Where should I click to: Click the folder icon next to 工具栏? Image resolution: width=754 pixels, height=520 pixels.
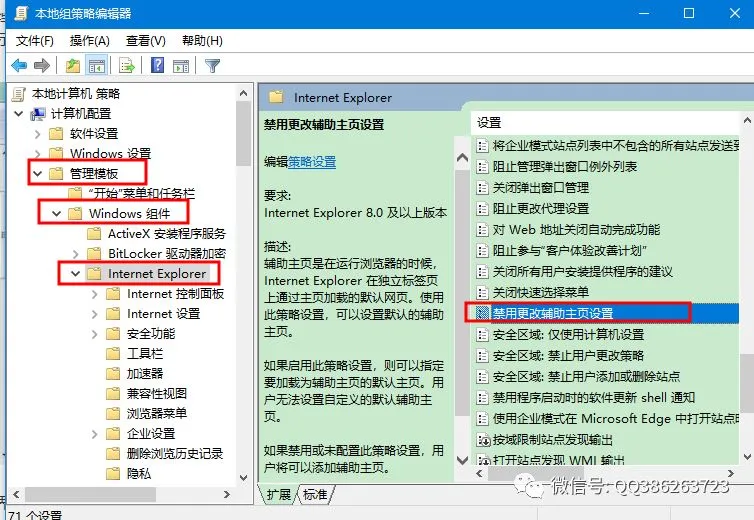point(113,354)
